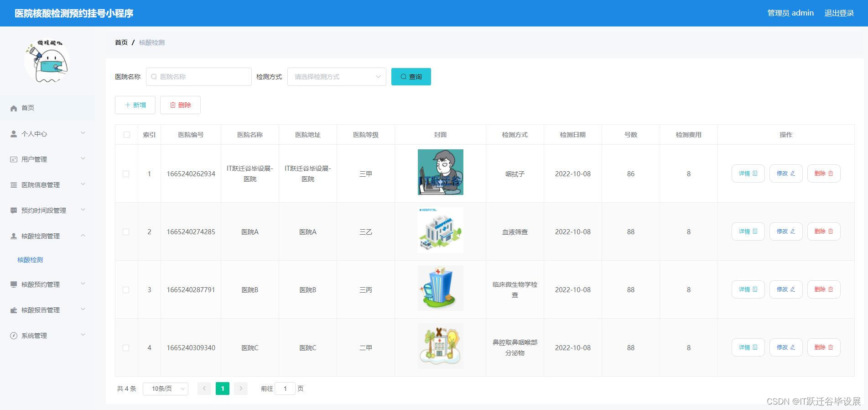Viewport: 868px width, 410px height.
Task: Open the 10条/页 page size dropdown
Action: point(166,389)
